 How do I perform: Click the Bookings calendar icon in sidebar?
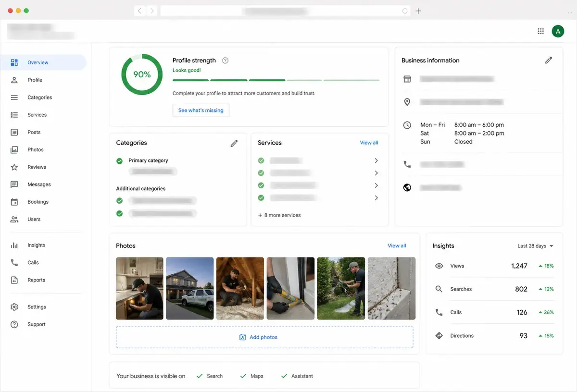(x=14, y=202)
